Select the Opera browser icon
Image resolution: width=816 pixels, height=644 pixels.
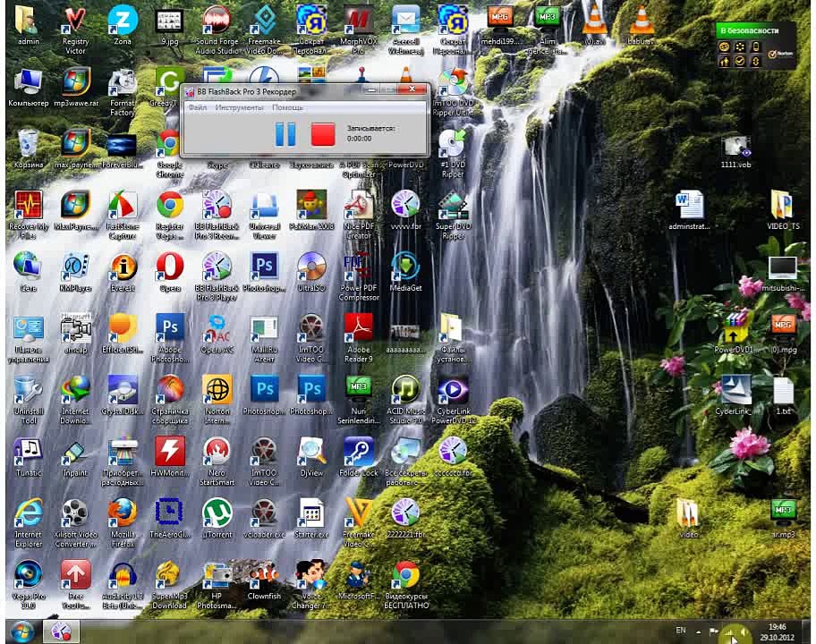tap(170, 273)
